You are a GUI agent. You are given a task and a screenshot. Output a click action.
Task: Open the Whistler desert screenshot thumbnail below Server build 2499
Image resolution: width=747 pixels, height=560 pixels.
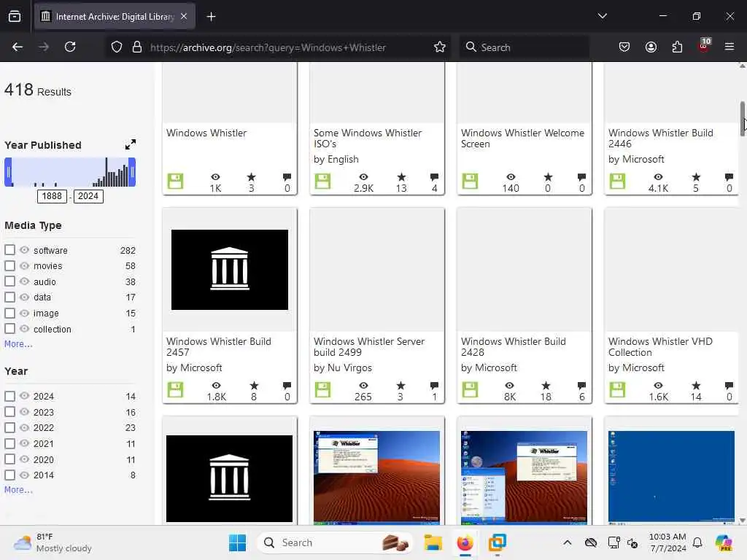377,477
